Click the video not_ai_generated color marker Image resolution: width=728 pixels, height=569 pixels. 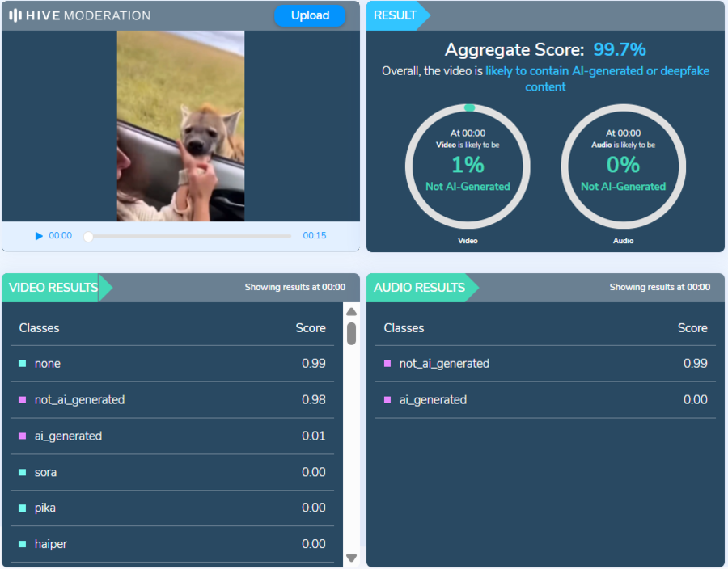tap(23, 400)
